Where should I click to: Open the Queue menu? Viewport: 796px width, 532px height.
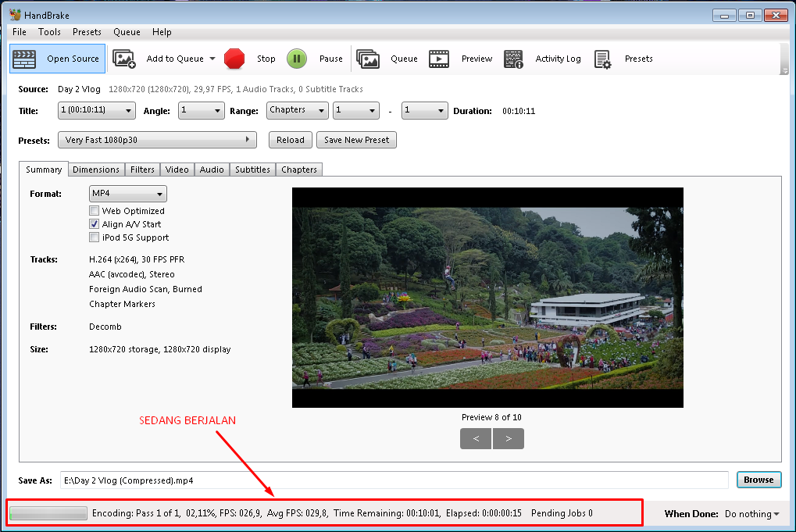point(127,32)
